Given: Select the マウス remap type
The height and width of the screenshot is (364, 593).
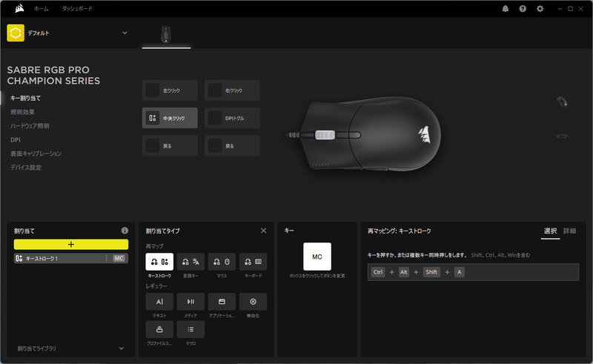Looking at the screenshot, I should pos(222,262).
